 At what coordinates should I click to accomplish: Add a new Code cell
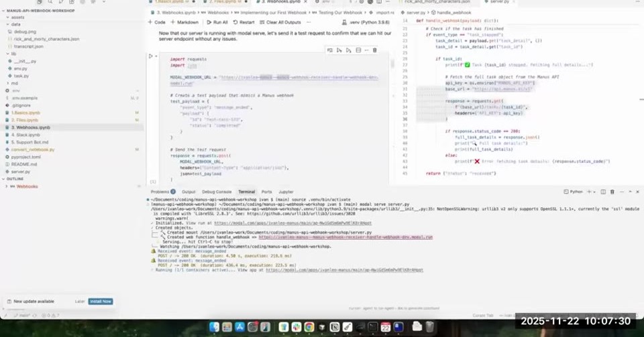pos(157,22)
